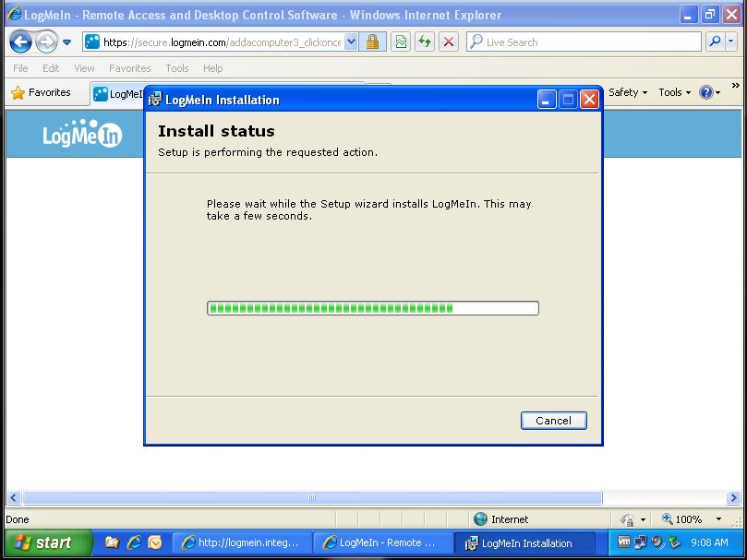Image resolution: width=747 pixels, height=560 pixels.
Task: Cancel the LogMeIn installation
Action: pyautogui.click(x=553, y=421)
